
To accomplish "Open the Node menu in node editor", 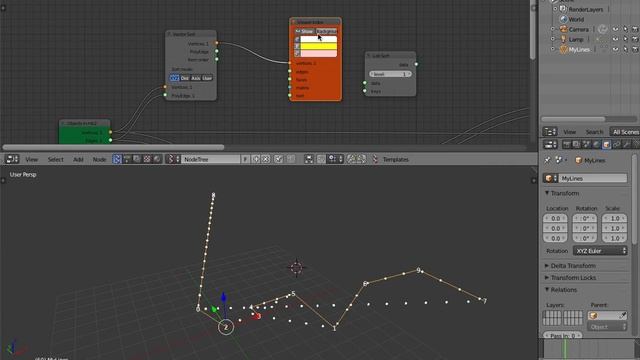I will coord(99,159).
